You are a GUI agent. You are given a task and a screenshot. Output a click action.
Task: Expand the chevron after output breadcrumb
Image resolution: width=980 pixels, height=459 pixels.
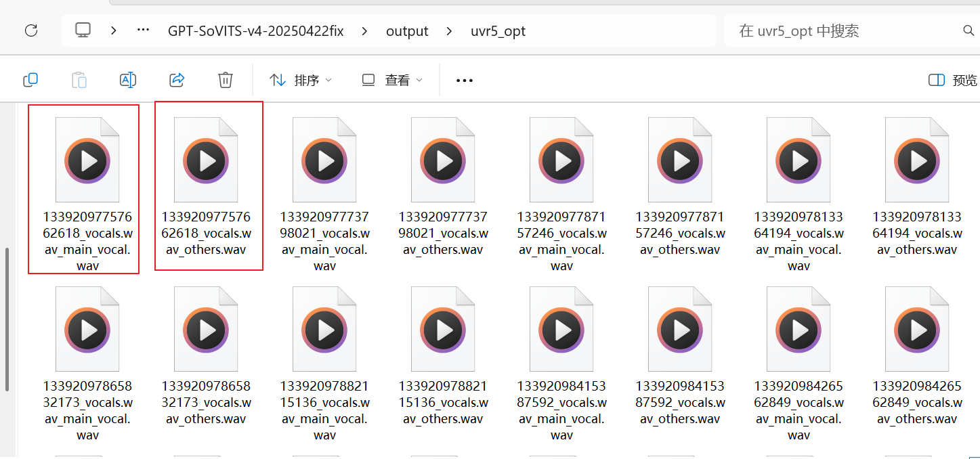pyautogui.click(x=450, y=30)
